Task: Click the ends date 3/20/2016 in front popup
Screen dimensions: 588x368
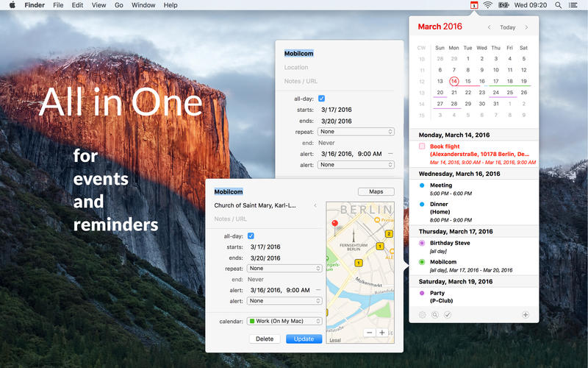Action: (x=265, y=258)
